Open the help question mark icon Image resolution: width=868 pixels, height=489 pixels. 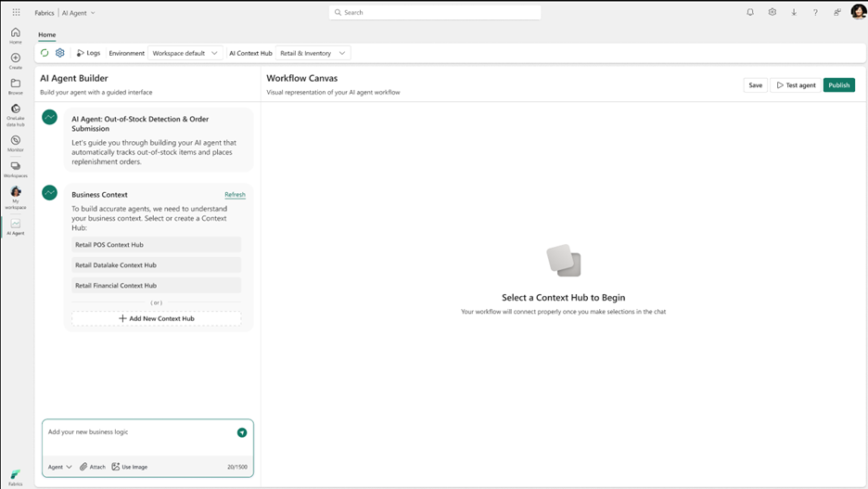[x=815, y=12]
